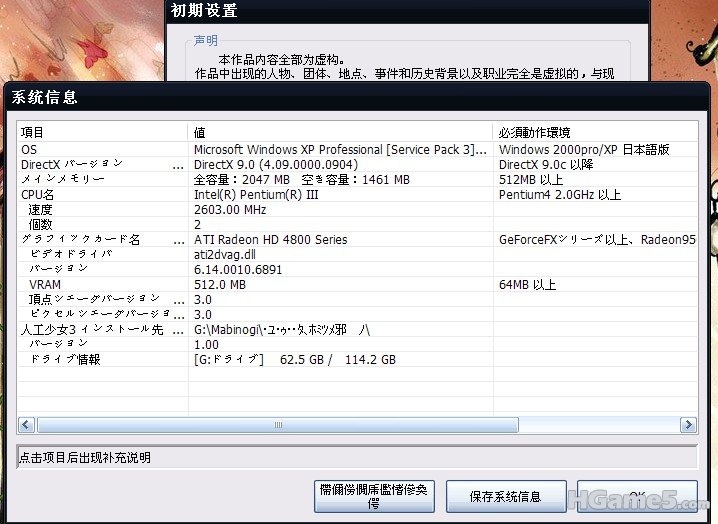
Task: Click the 初期设置 window title bar
Action: coord(408,11)
